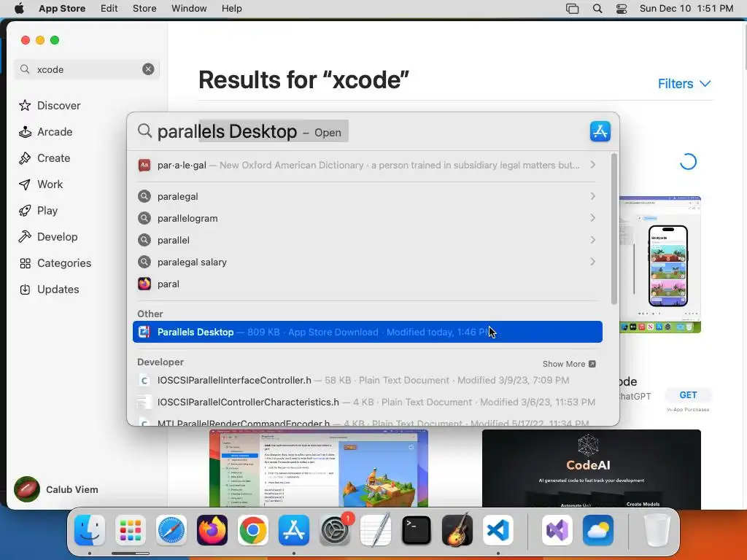Open the Window menu

point(189,9)
